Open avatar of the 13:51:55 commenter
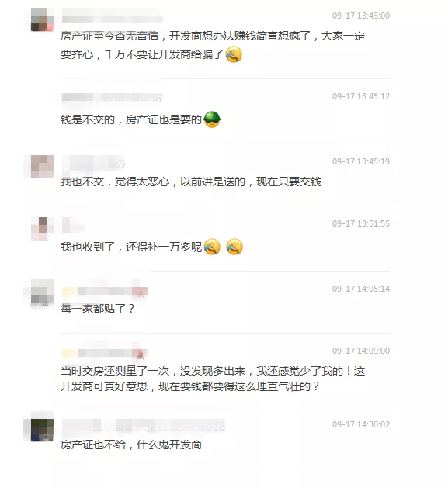Screen dimensions: 448x488 (43, 229)
